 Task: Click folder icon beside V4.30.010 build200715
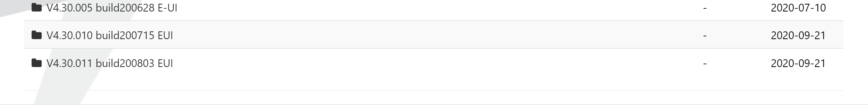(37, 35)
